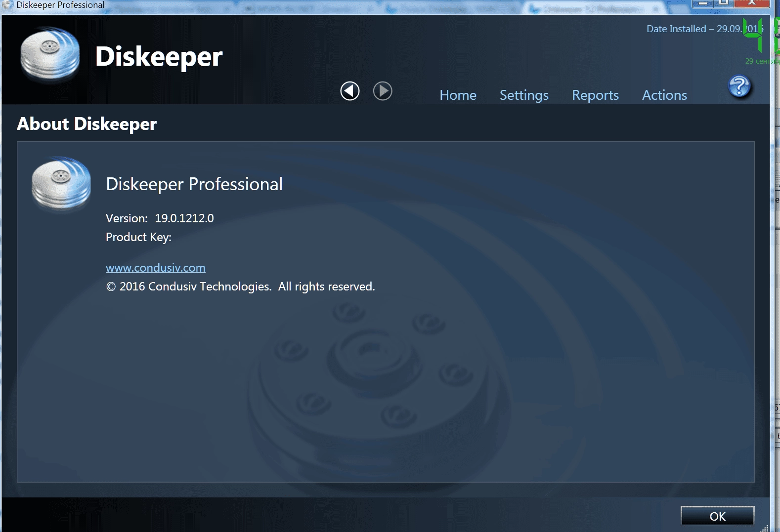Click the Date Installed text

click(705, 29)
